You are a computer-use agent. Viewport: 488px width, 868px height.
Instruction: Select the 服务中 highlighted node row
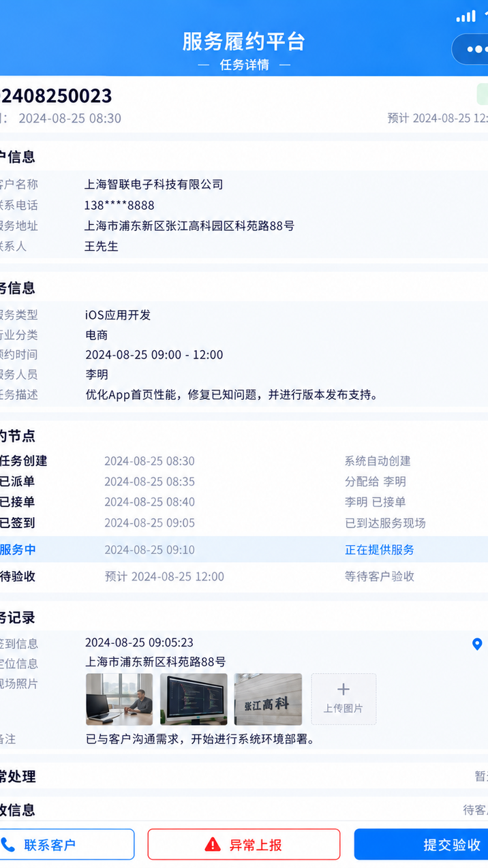click(244, 550)
